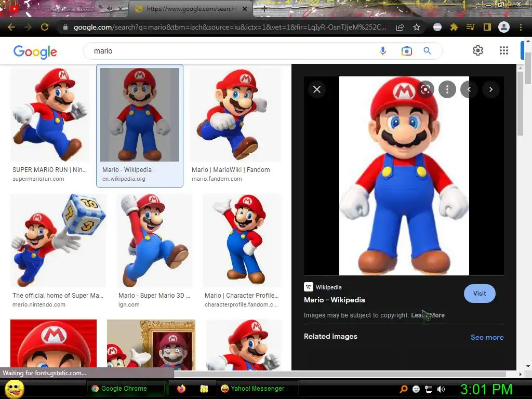Click the tray magnifier search icon

point(403,389)
